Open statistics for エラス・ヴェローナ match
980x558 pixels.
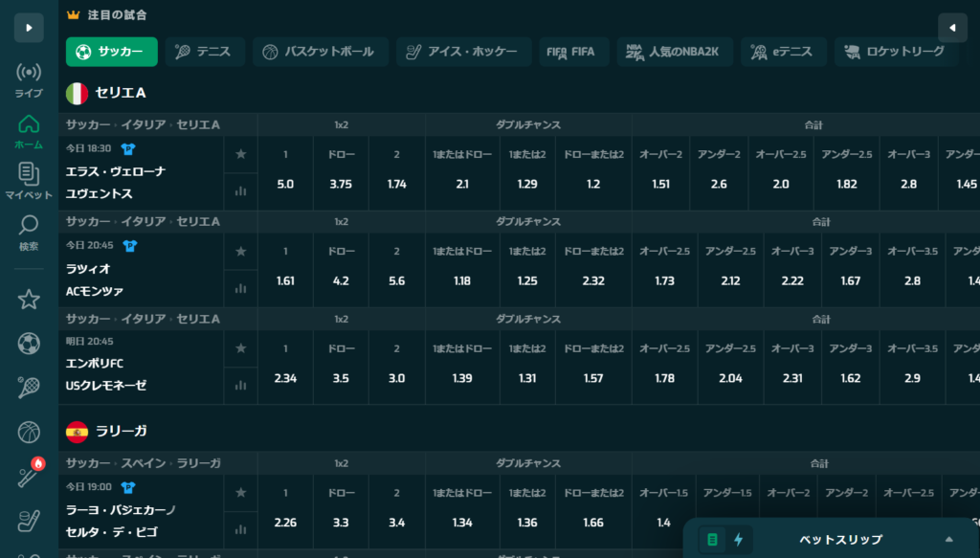click(240, 191)
